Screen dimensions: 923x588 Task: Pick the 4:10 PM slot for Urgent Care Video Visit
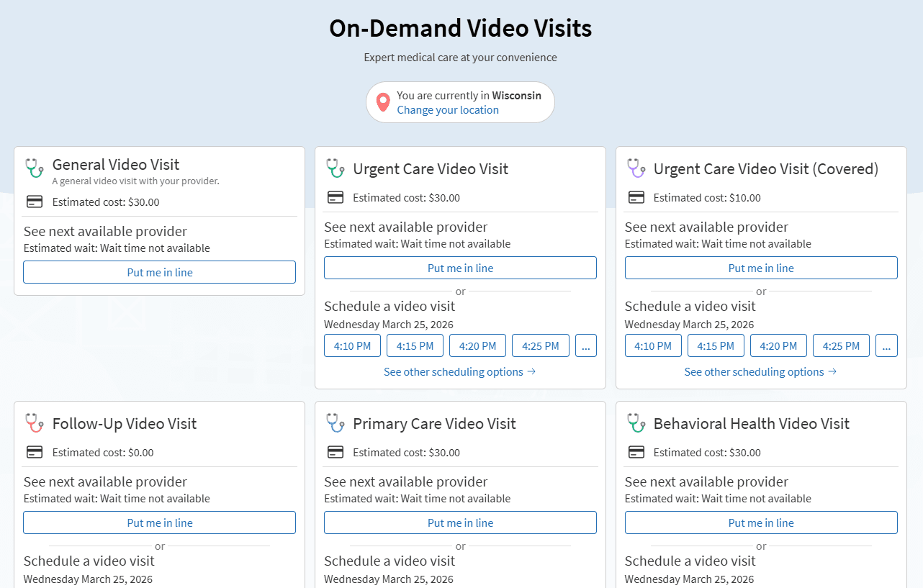[x=352, y=345]
